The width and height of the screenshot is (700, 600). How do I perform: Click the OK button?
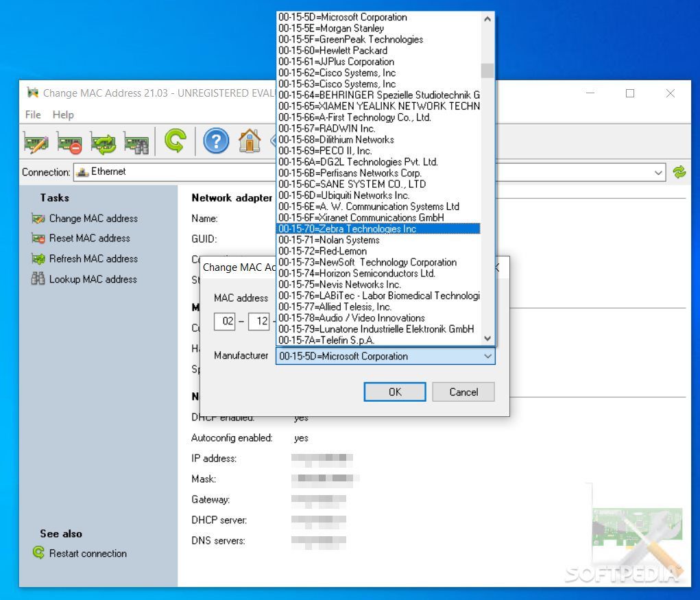tap(394, 392)
